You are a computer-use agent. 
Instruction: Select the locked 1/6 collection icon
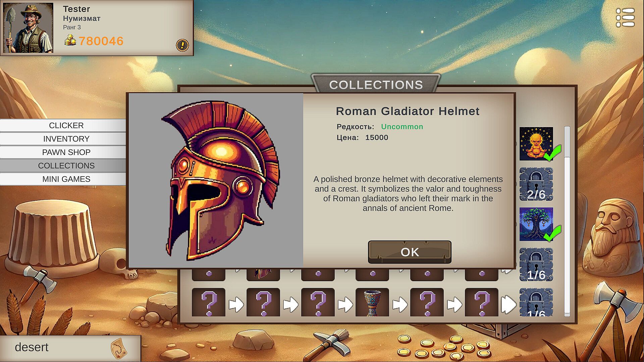(x=536, y=264)
